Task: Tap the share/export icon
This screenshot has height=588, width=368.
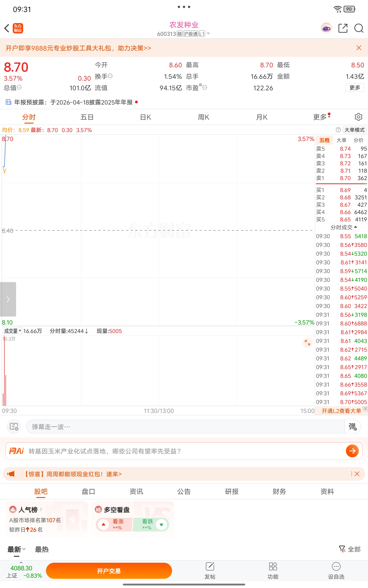Action: tap(343, 28)
